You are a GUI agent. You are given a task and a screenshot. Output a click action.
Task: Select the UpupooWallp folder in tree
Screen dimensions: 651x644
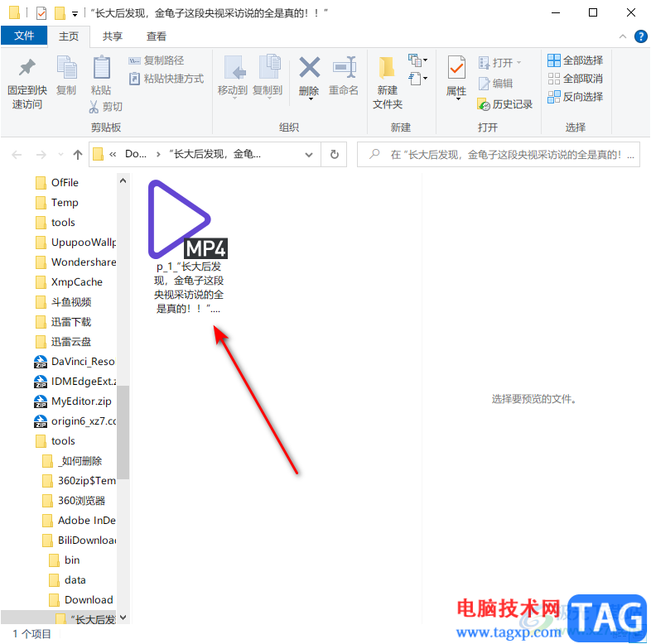pyautogui.click(x=75, y=243)
